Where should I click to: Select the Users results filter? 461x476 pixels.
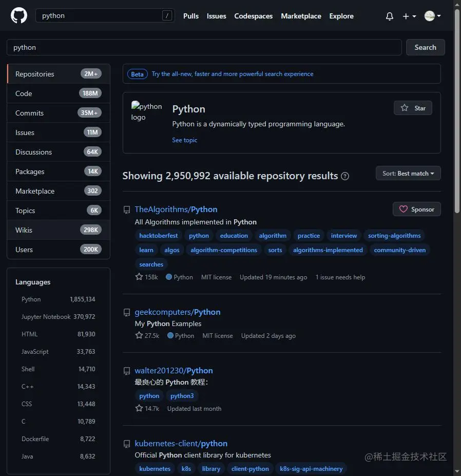[x=59, y=249]
